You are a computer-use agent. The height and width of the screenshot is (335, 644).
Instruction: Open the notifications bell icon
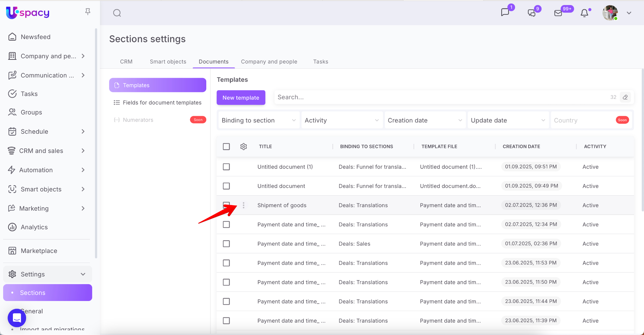(x=584, y=13)
